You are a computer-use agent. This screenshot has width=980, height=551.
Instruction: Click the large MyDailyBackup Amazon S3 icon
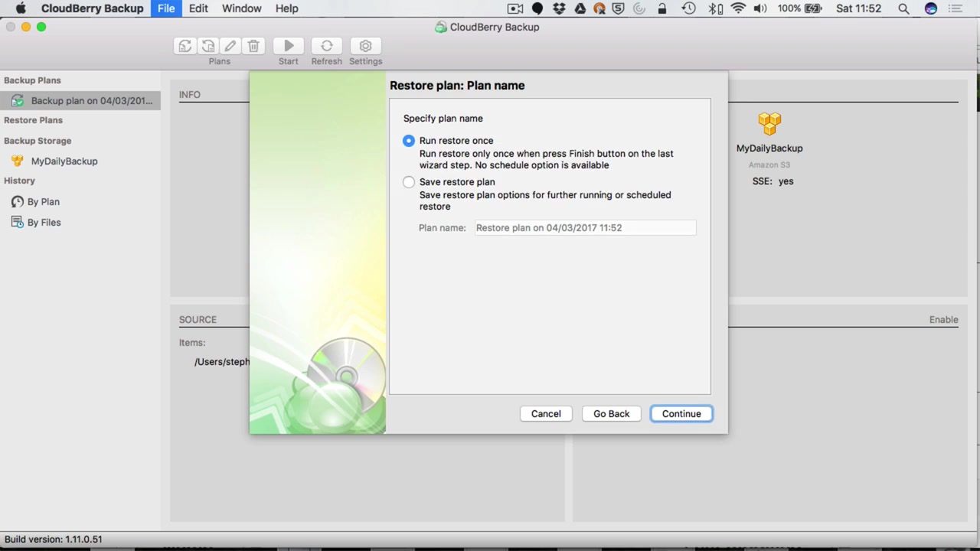pyautogui.click(x=769, y=124)
